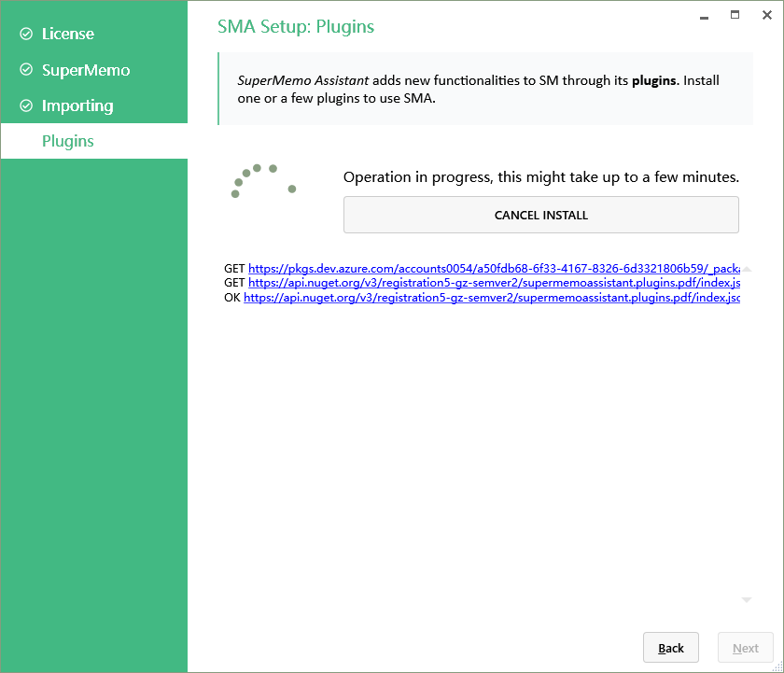This screenshot has width=784, height=673.
Task: Click the Back button
Action: (x=671, y=648)
